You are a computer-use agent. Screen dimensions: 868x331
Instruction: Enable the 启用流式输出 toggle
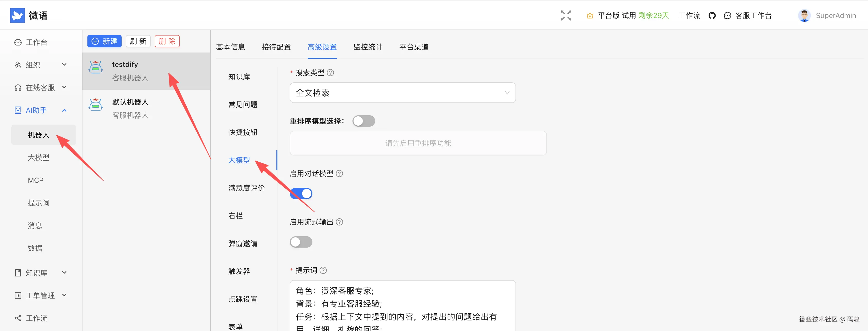(x=301, y=242)
